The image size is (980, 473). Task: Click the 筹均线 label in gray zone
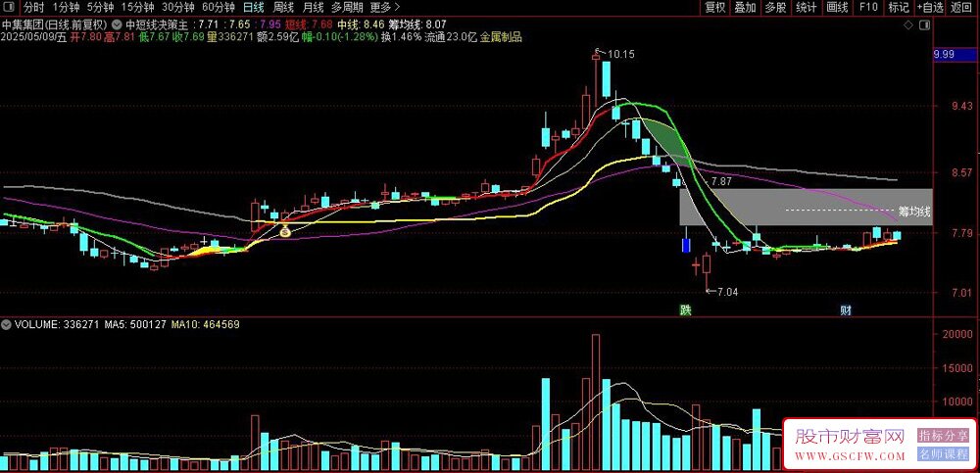click(914, 211)
